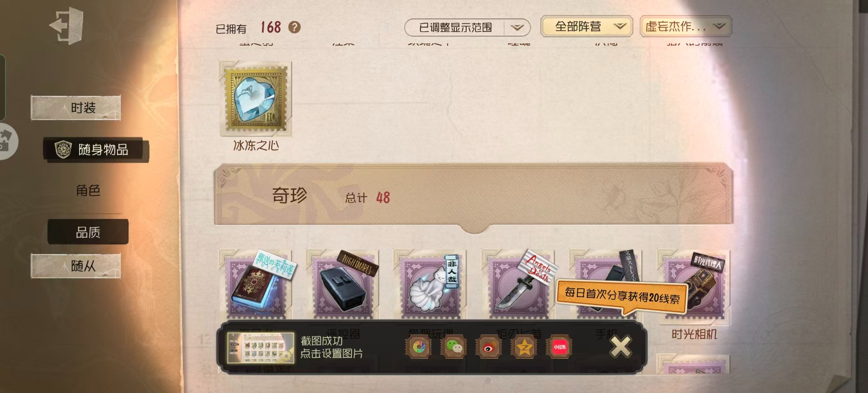The width and height of the screenshot is (868, 393).
Task: Open the screenshot thumbnail preview
Action: tap(260, 348)
